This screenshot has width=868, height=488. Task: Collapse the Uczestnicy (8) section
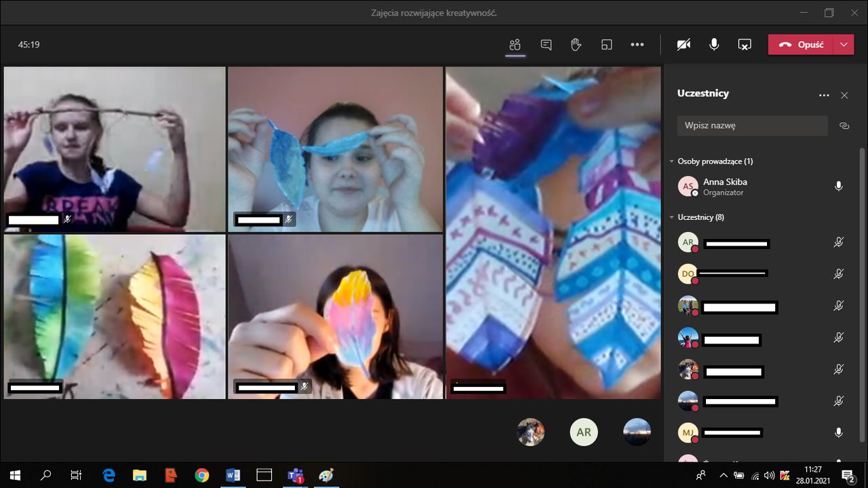point(671,217)
